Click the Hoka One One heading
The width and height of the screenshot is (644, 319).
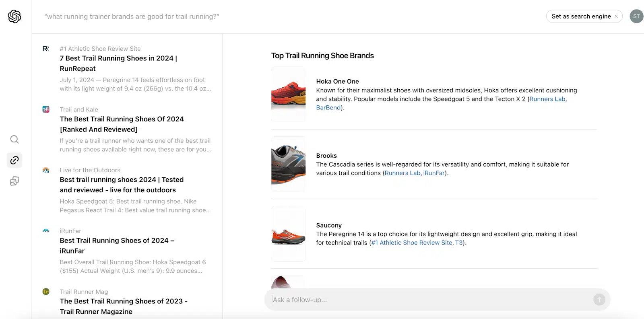pos(337,81)
